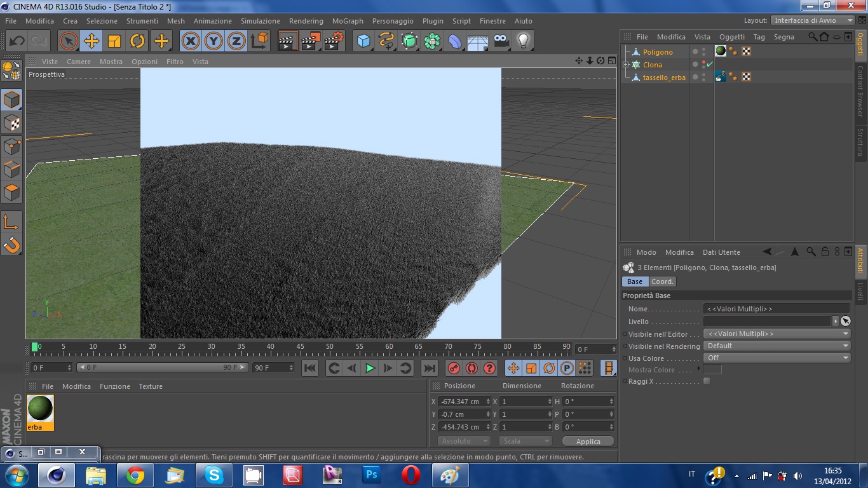
Task: Open the Usa Colore dropdown
Action: click(776, 358)
